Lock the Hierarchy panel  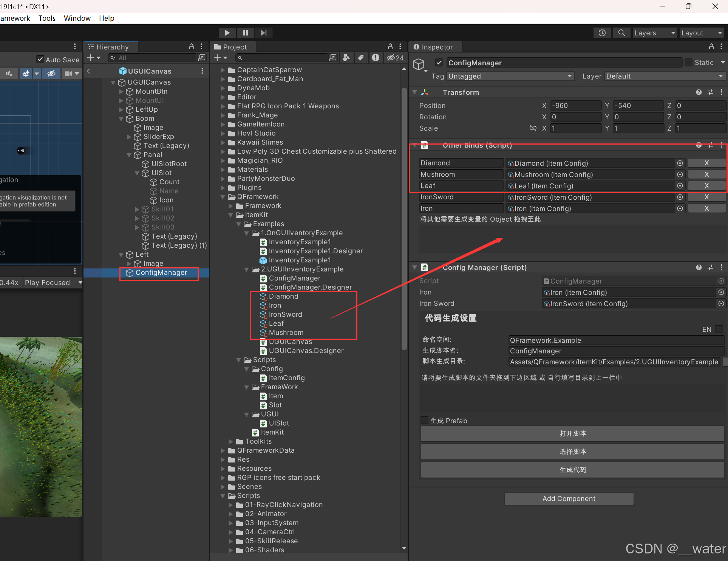pos(192,46)
